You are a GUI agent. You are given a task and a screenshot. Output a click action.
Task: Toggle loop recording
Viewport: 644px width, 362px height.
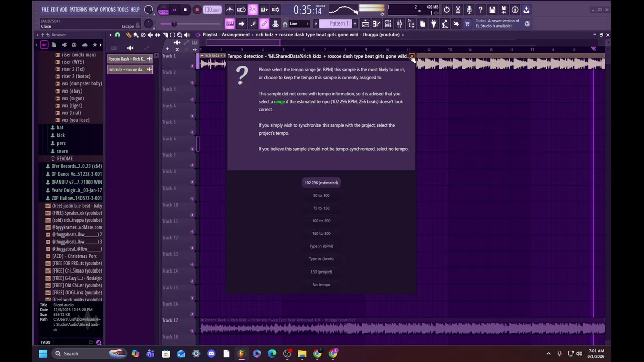[x=276, y=10]
